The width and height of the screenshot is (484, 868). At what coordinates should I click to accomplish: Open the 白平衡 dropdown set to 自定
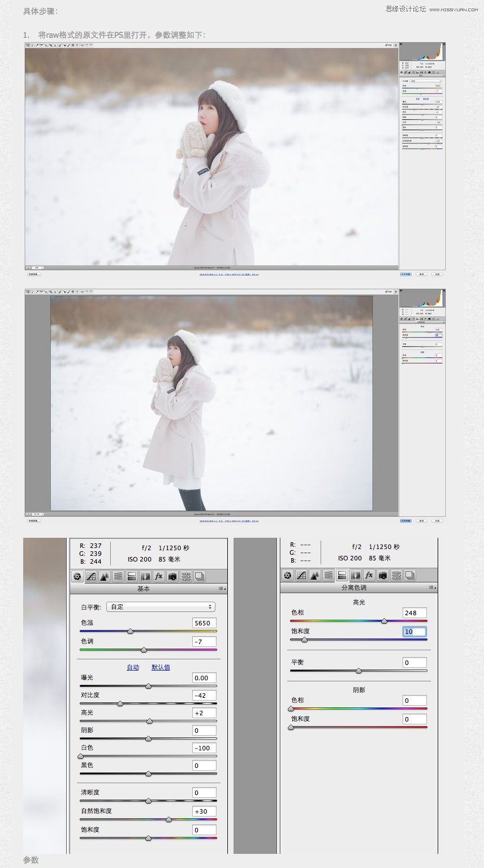161,607
